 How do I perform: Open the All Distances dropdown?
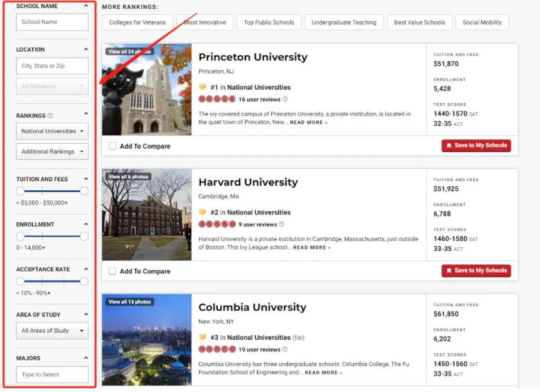(52, 86)
